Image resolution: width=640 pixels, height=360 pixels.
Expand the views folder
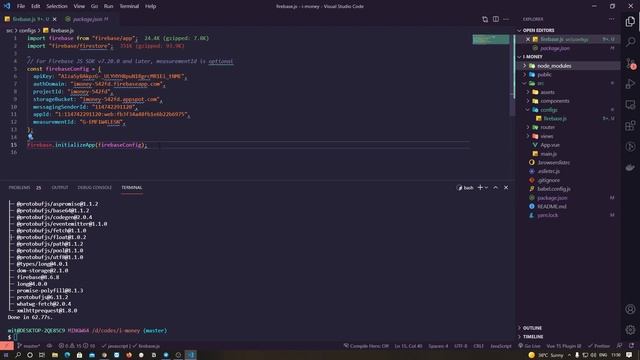(567, 136)
